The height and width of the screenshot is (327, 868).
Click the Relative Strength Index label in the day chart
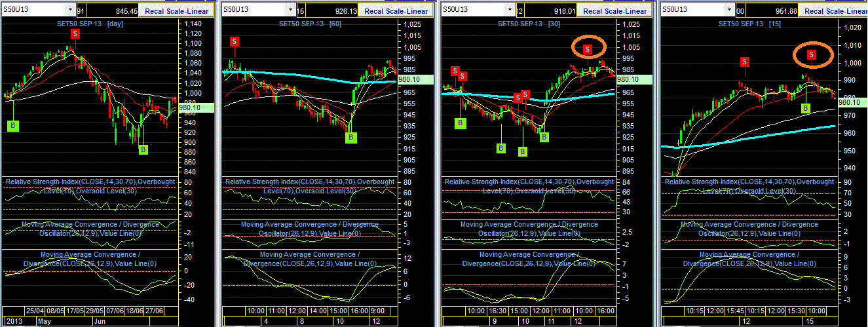[90, 186]
